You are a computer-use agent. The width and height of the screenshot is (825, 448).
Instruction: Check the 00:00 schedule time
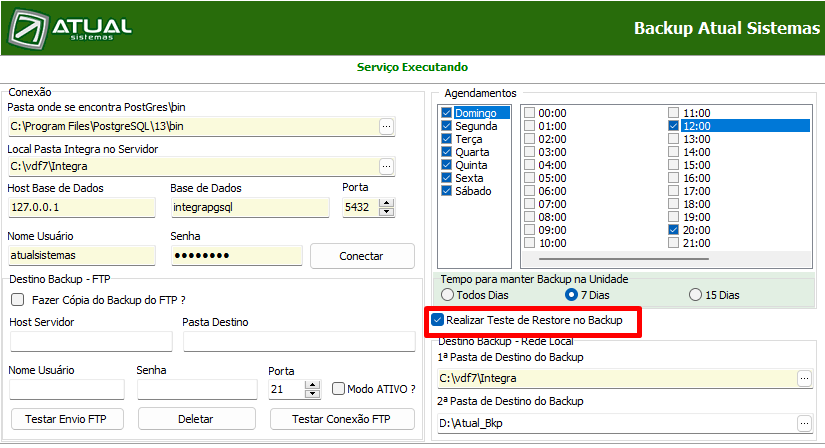click(x=529, y=113)
